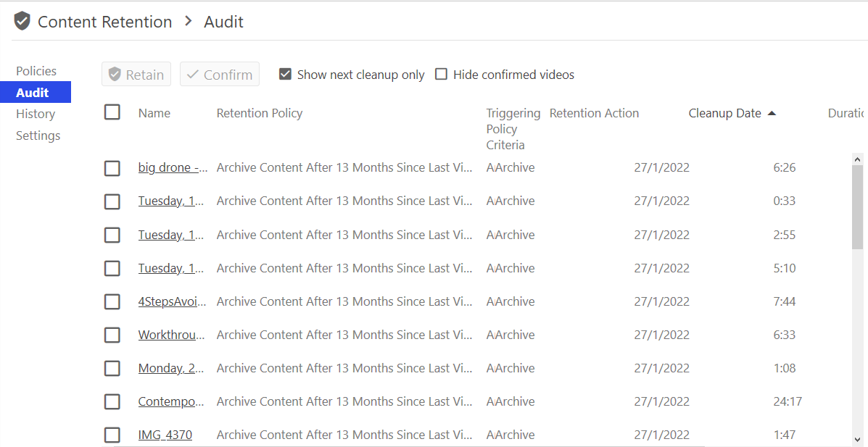Toggle Show next cleanup only checkbox
868x447 pixels.
tap(285, 74)
